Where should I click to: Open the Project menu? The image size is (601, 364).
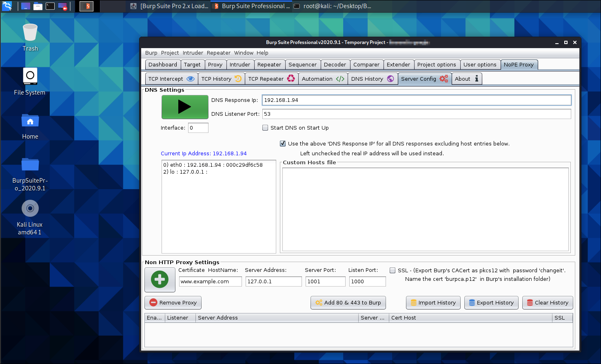point(170,53)
